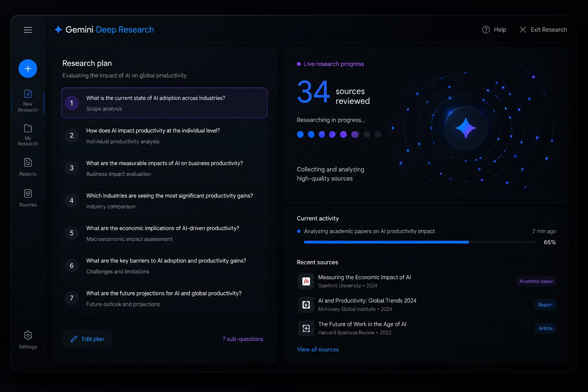Click Future outlook and projections subtitle
The height and width of the screenshot is (392, 588).
[x=123, y=304]
